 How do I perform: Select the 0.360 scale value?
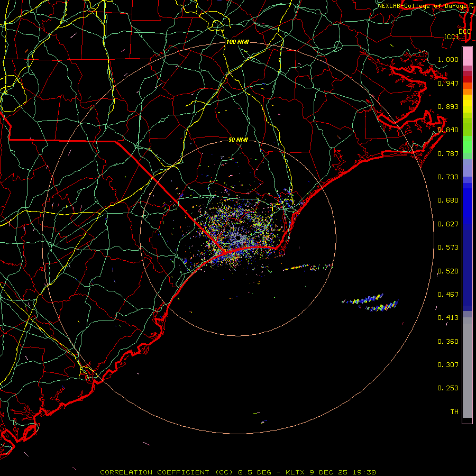coord(448,342)
